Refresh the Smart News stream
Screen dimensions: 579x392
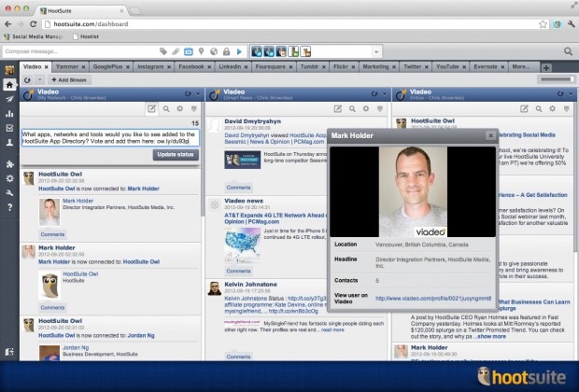374,93
